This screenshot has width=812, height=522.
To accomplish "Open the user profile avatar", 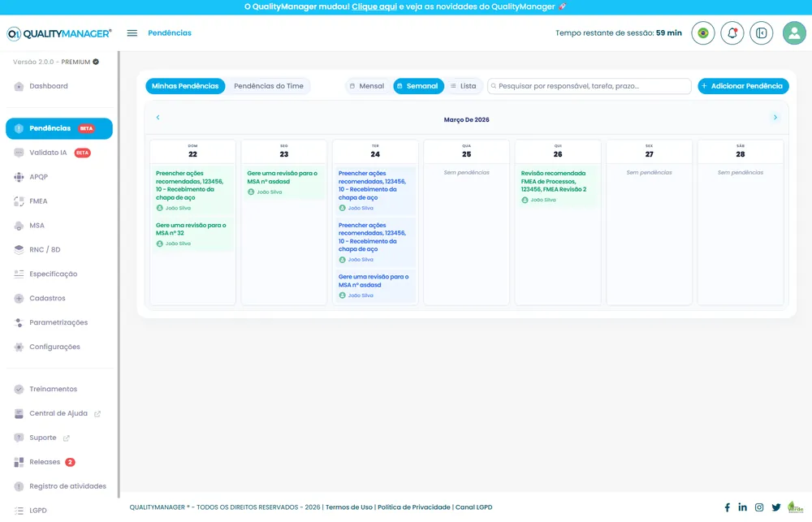I will (x=794, y=33).
